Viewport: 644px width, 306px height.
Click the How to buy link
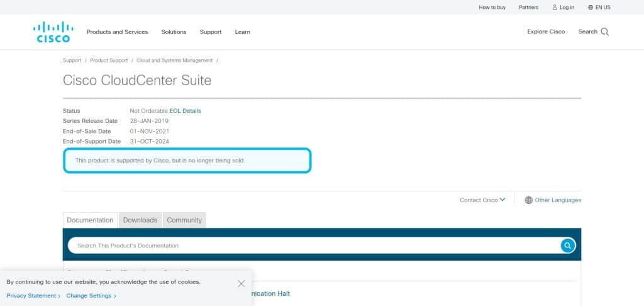tap(492, 8)
